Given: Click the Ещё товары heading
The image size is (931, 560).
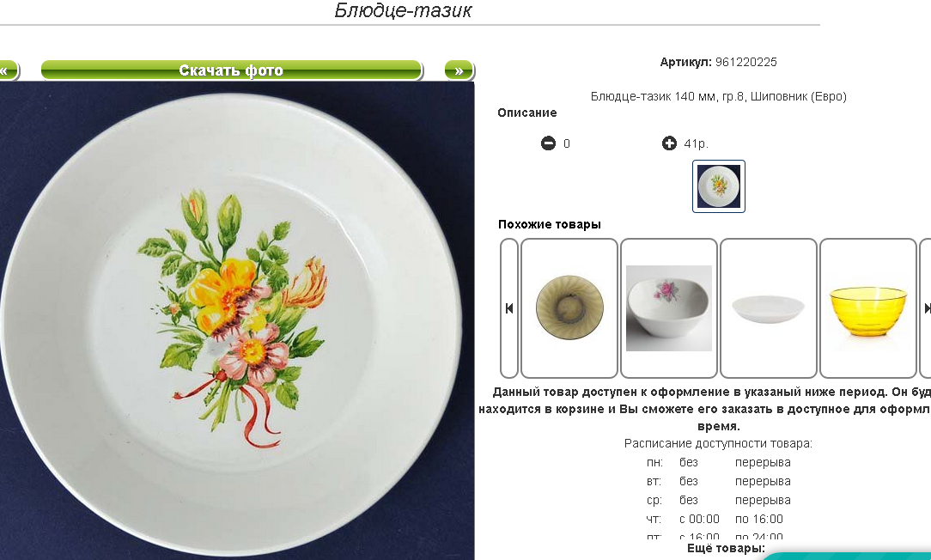Looking at the screenshot, I should 726,549.
